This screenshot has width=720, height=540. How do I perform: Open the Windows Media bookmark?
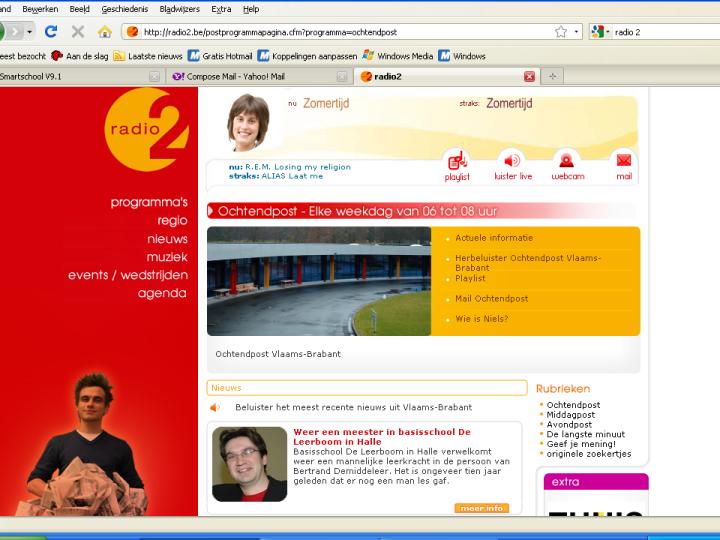398,56
